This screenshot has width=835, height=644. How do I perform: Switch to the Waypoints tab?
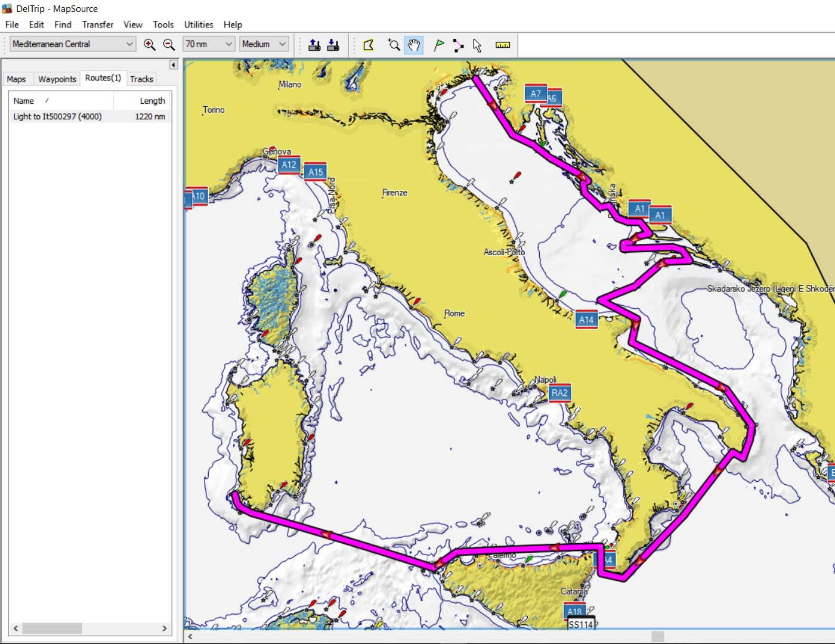57,79
